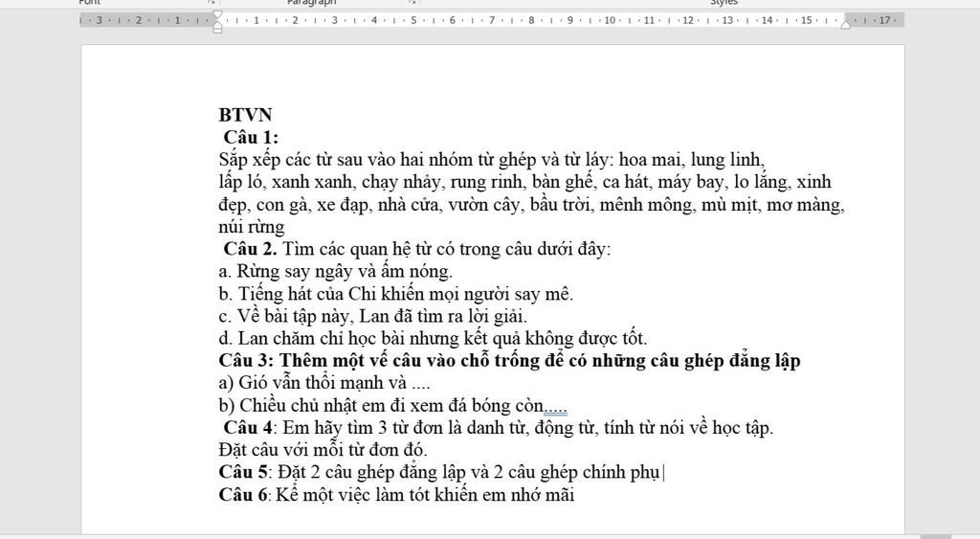The image size is (980, 539).
Task: Click the bold "Câu 3: Thêm một vế câu" line
Action: pyautogui.click(x=509, y=361)
